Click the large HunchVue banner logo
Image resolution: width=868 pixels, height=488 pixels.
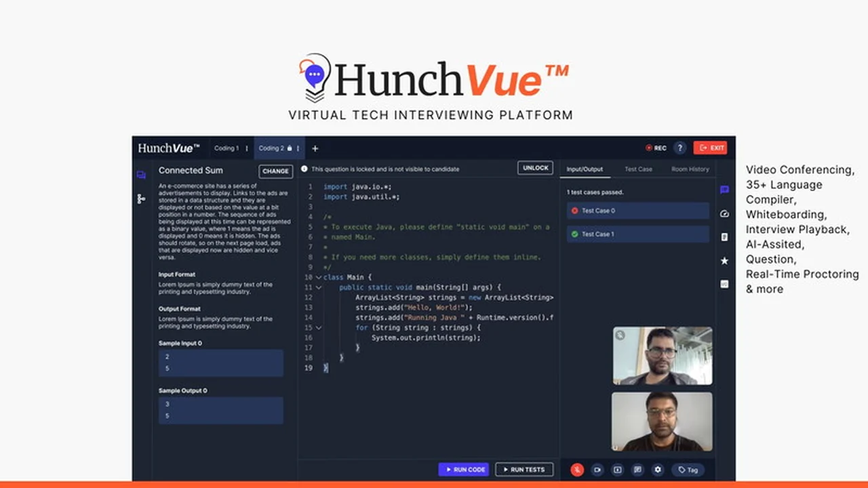[434, 78]
